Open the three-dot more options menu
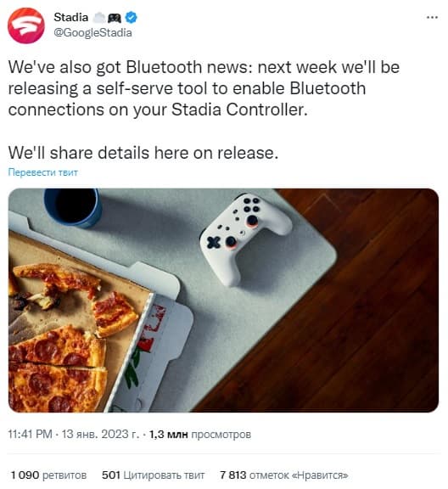This screenshot has height=489, width=448. coord(432,18)
